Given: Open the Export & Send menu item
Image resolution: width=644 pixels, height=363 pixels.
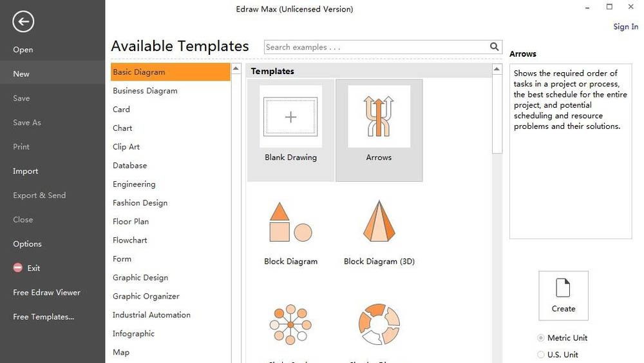Looking at the screenshot, I should 39,195.
